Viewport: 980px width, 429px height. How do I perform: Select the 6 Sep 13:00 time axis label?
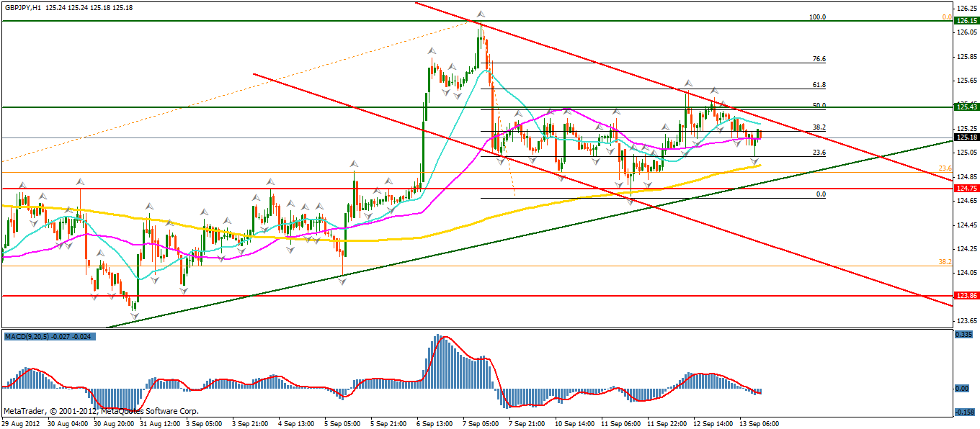pyautogui.click(x=435, y=423)
